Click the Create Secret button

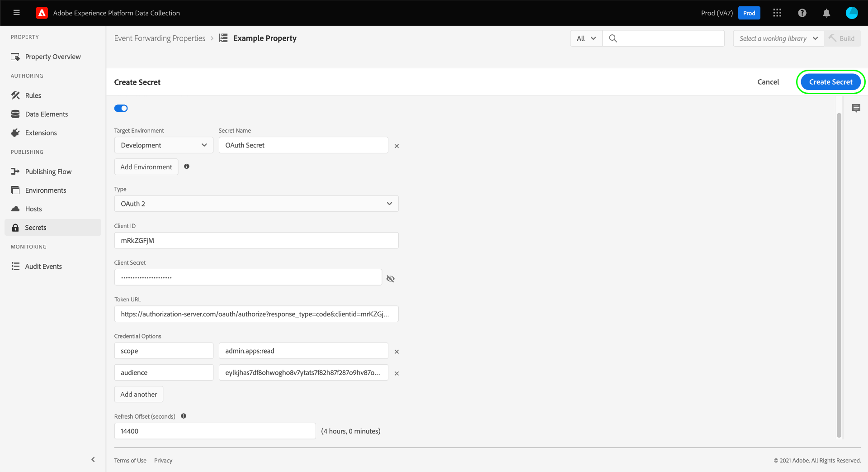coord(830,82)
